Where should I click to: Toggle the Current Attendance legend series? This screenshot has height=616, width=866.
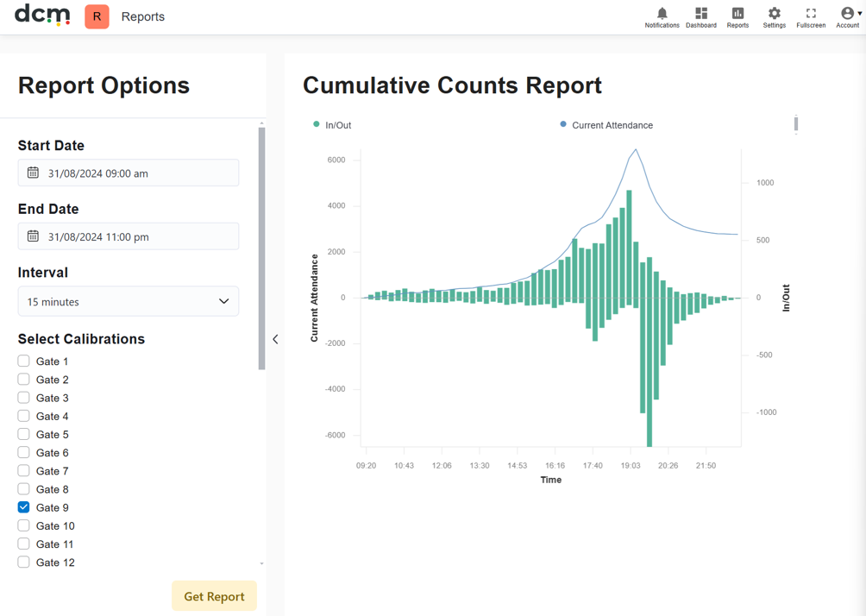(x=606, y=125)
